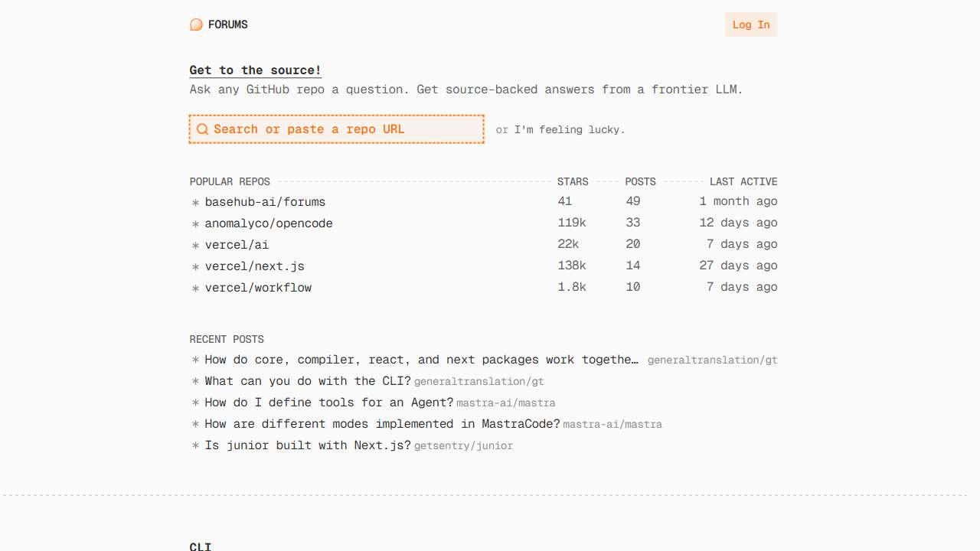Sort by the STARS column header
980x551 pixels.
click(573, 181)
